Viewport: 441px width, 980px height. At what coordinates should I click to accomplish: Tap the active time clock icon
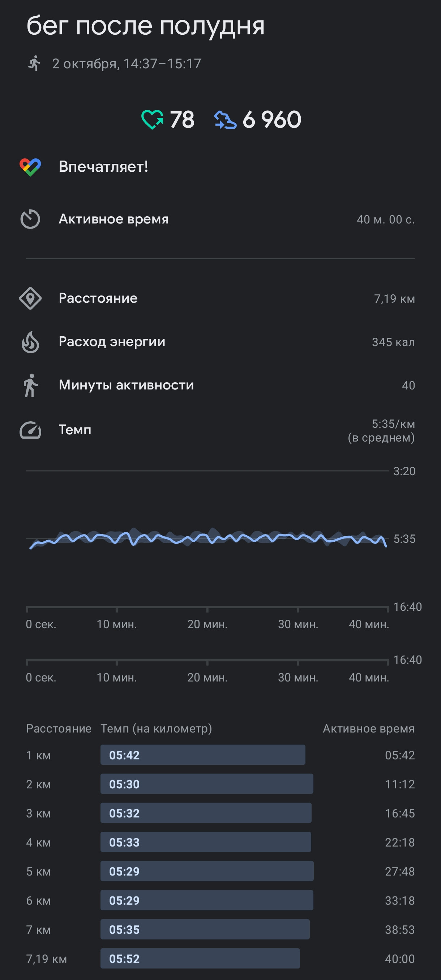click(x=30, y=219)
